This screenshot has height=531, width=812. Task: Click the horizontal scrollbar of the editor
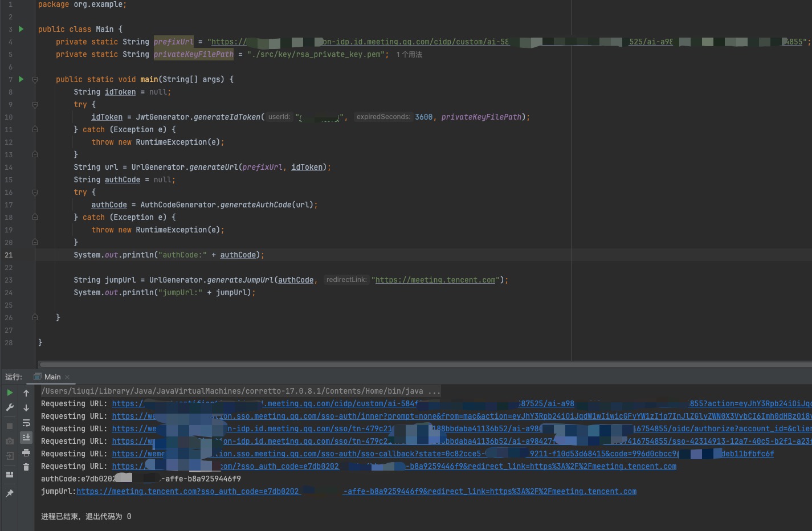tap(425, 364)
